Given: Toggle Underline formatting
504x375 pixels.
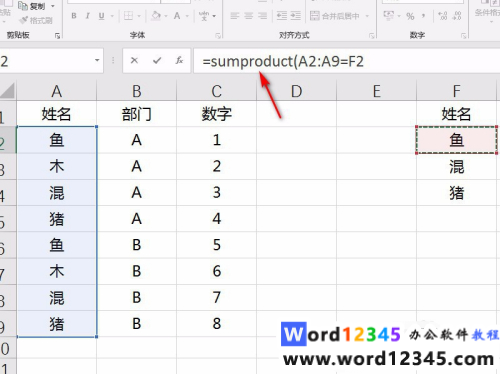Looking at the screenshot, I should click(x=102, y=16).
